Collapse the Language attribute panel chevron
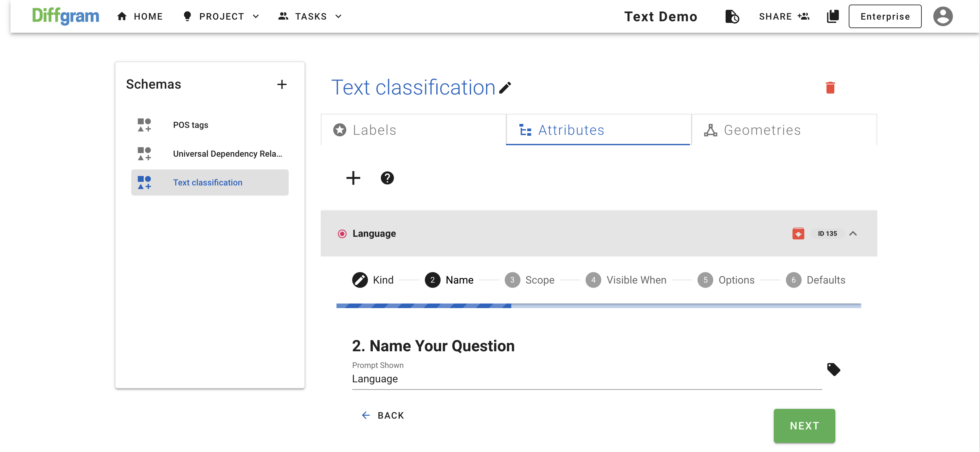This screenshot has width=980, height=452. (853, 234)
